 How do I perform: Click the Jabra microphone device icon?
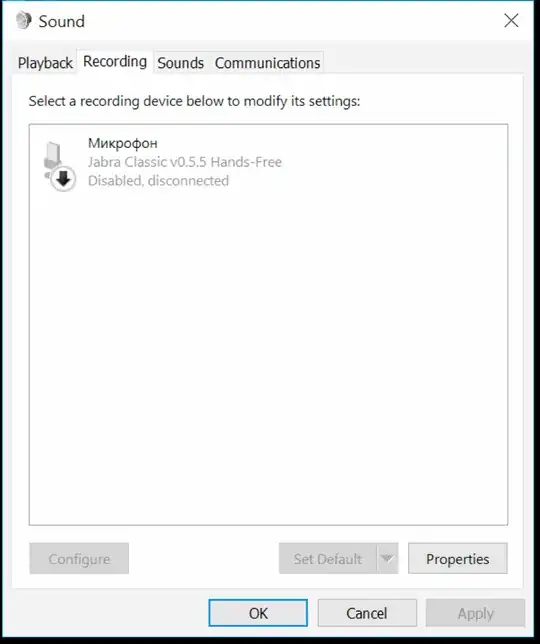coord(59,166)
